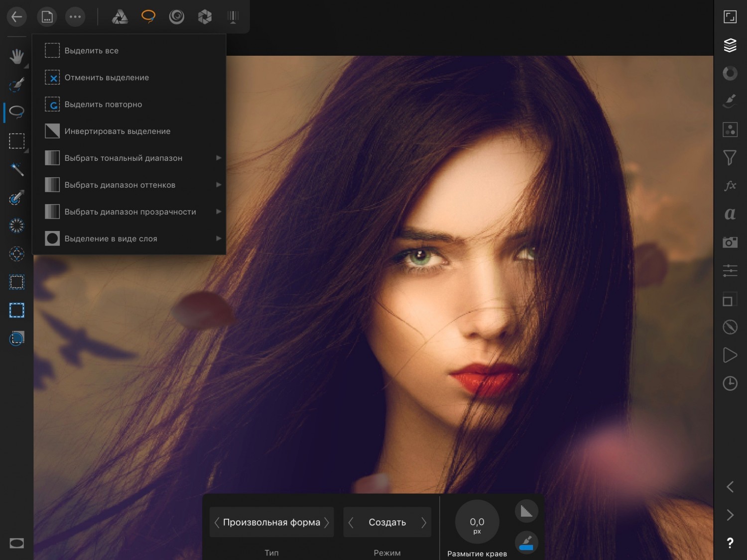Open the History clock studio panel

point(730,383)
